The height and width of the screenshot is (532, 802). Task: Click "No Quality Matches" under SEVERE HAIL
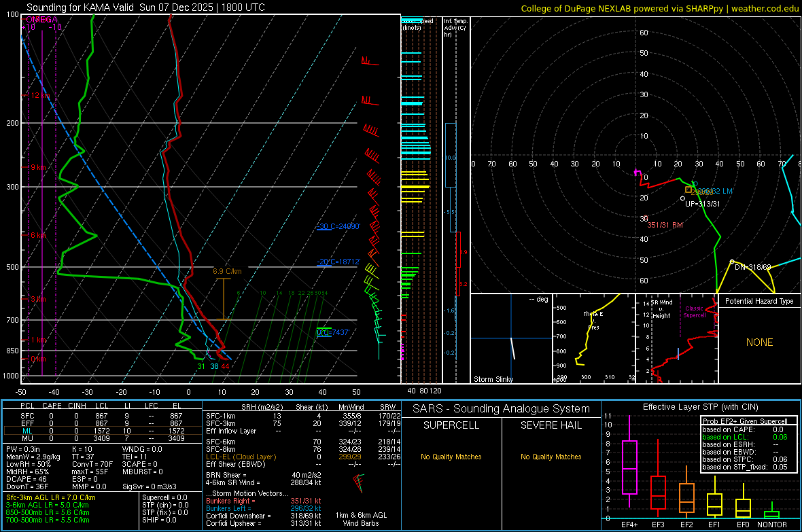click(x=551, y=457)
